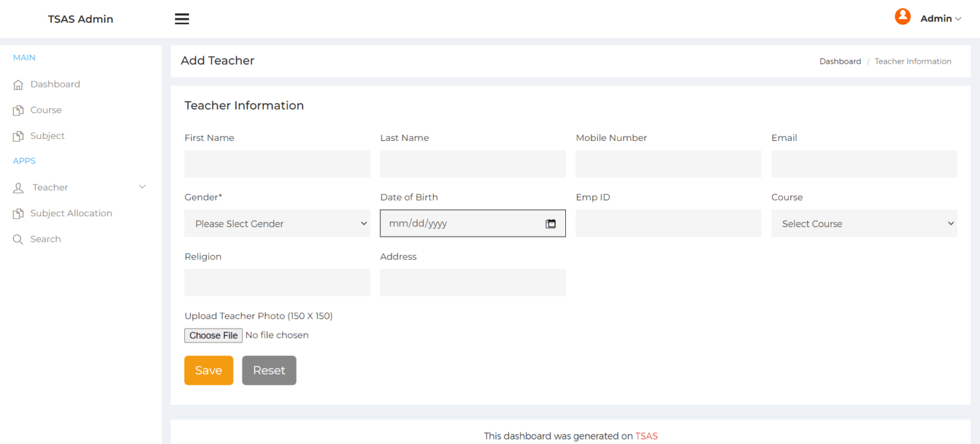This screenshot has width=980, height=444.
Task: Open the TSAS link in the footer
Action: point(646,436)
